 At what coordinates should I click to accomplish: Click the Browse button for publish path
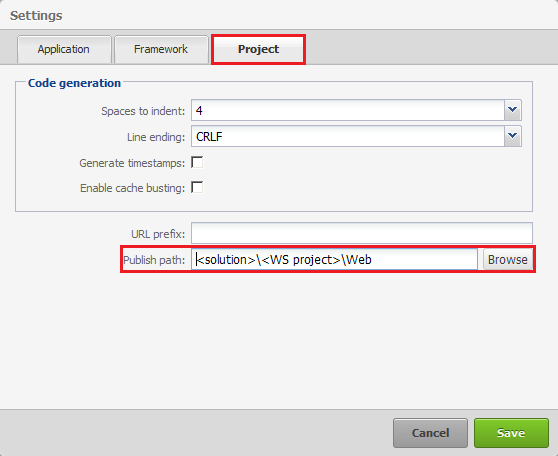(507, 260)
